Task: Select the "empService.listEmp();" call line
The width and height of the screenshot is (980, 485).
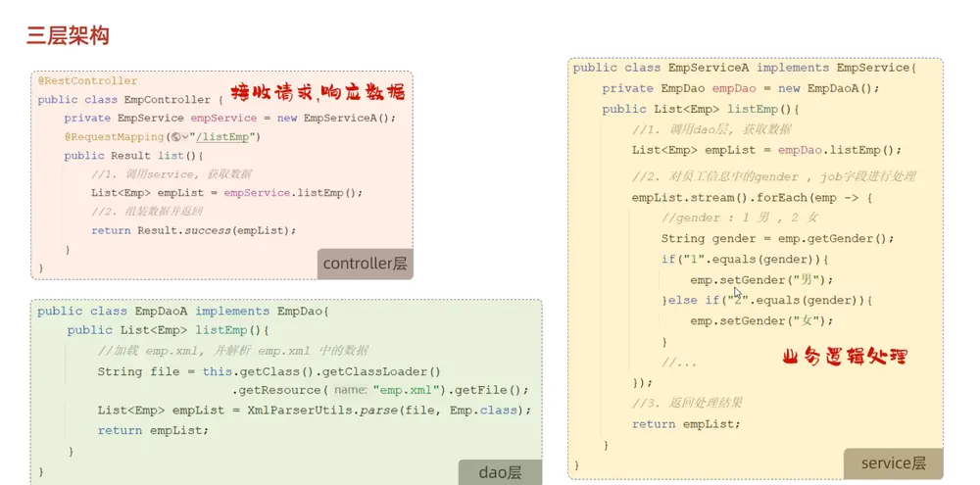Action: [227, 193]
